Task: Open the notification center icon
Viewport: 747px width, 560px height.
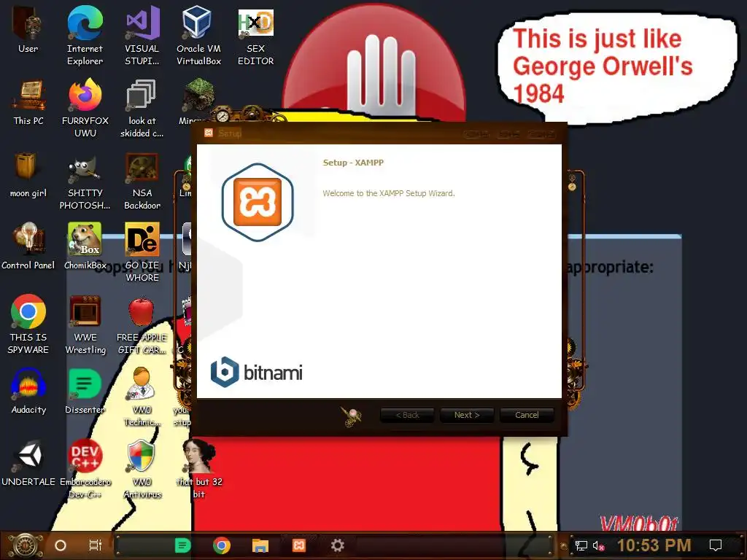Action: (x=716, y=545)
